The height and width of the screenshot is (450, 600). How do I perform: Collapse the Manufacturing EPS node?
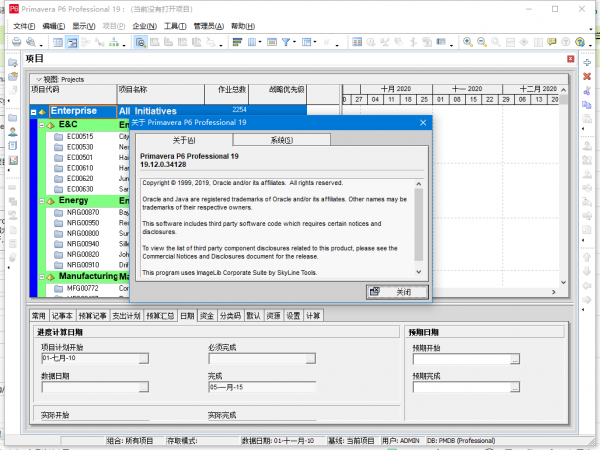point(42,277)
